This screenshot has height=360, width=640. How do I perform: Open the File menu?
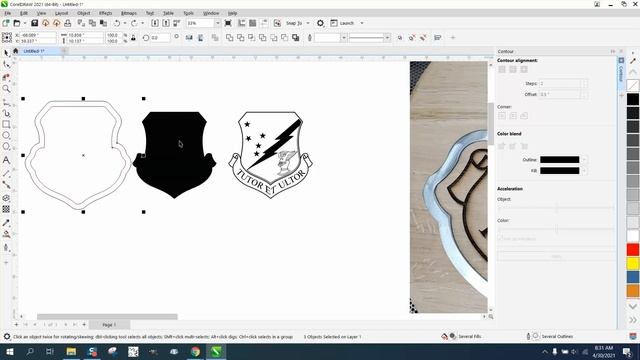tap(8, 13)
